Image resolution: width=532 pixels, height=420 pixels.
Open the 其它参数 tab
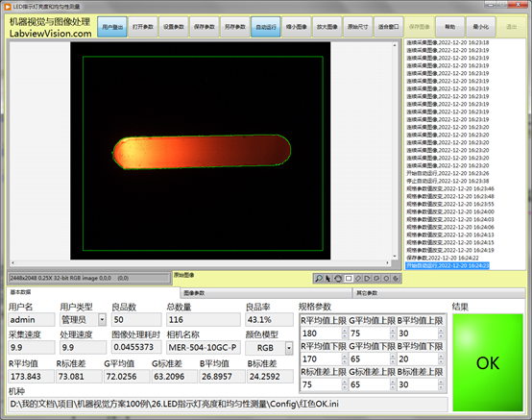tap(439, 293)
